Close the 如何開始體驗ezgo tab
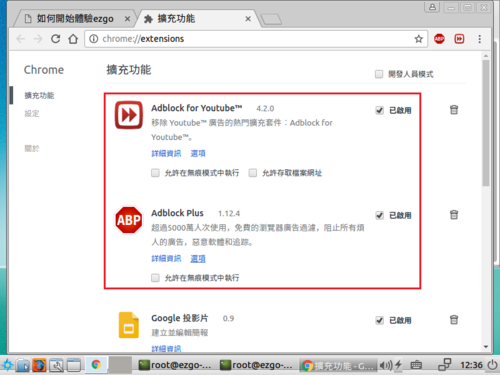The image size is (500, 375). [x=127, y=19]
